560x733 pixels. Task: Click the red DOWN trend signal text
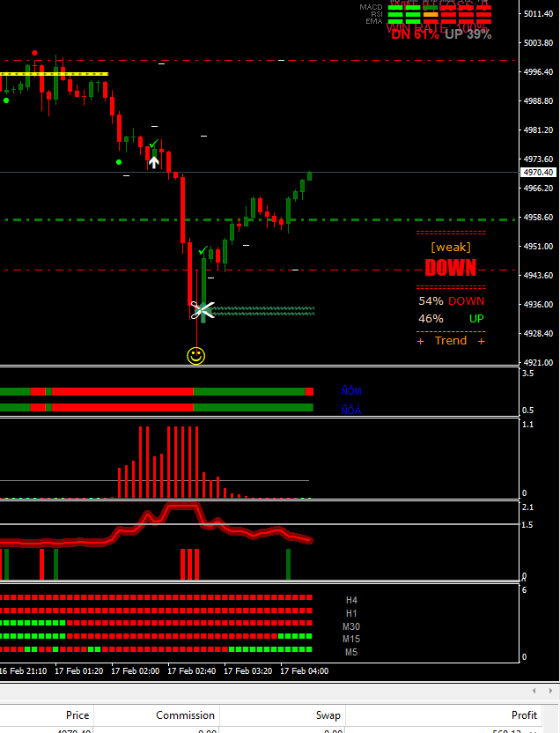pos(450,268)
